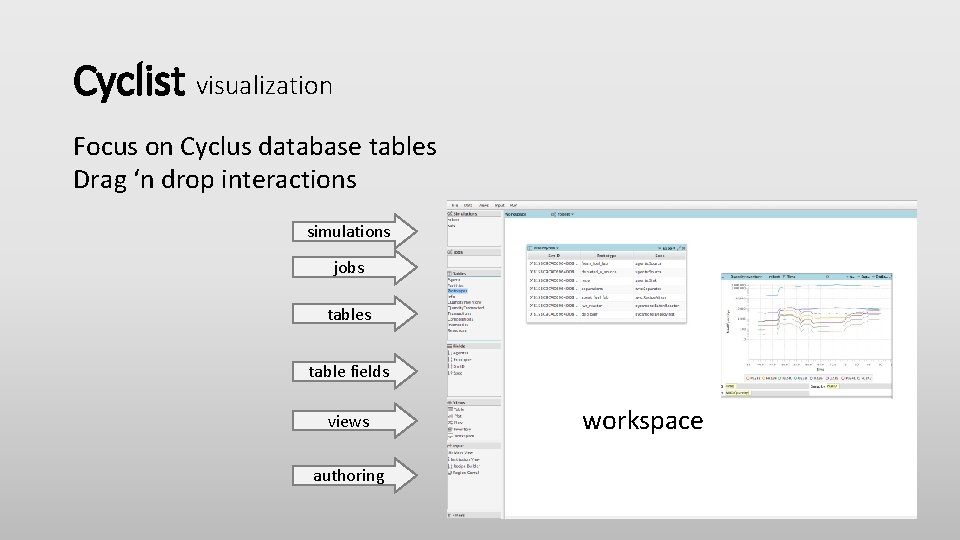Close the floating table window

coord(683,248)
